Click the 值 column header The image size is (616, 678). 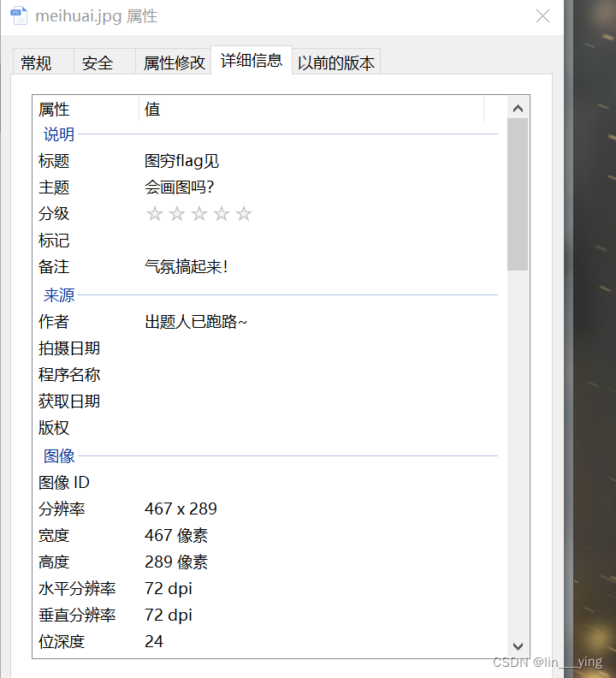click(311, 110)
